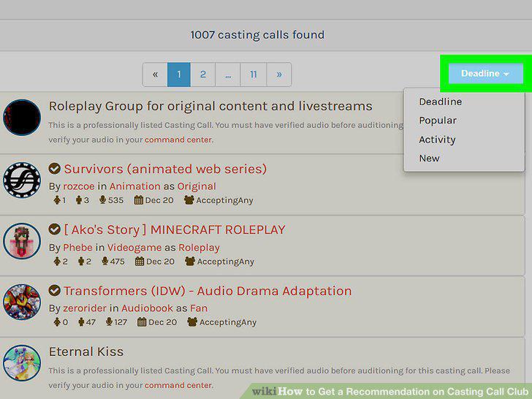Click calendar icon in Ako's Story row
Viewport: 532px width, 399px height.
[140, 261]
